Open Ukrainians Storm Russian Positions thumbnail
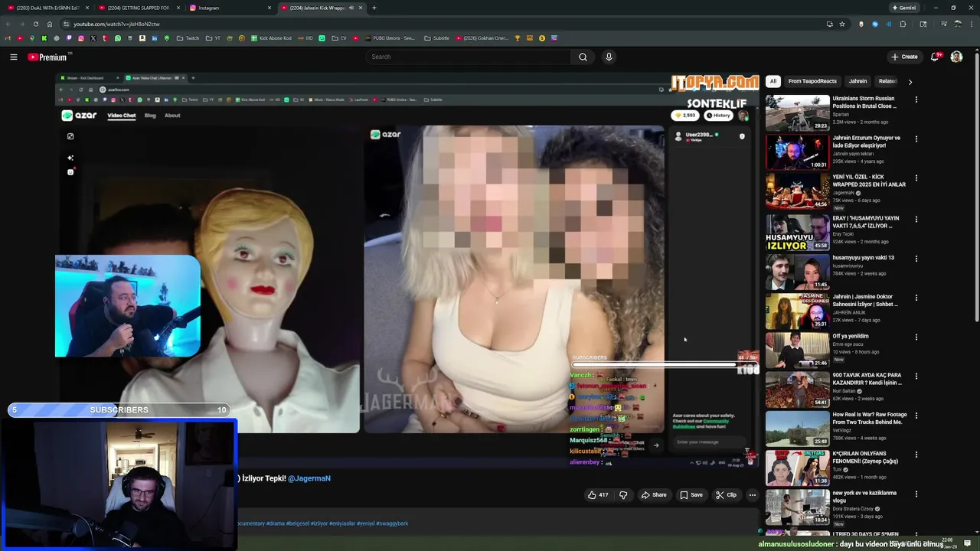Viewport: 980px width, 551px height. click(797, 113)
